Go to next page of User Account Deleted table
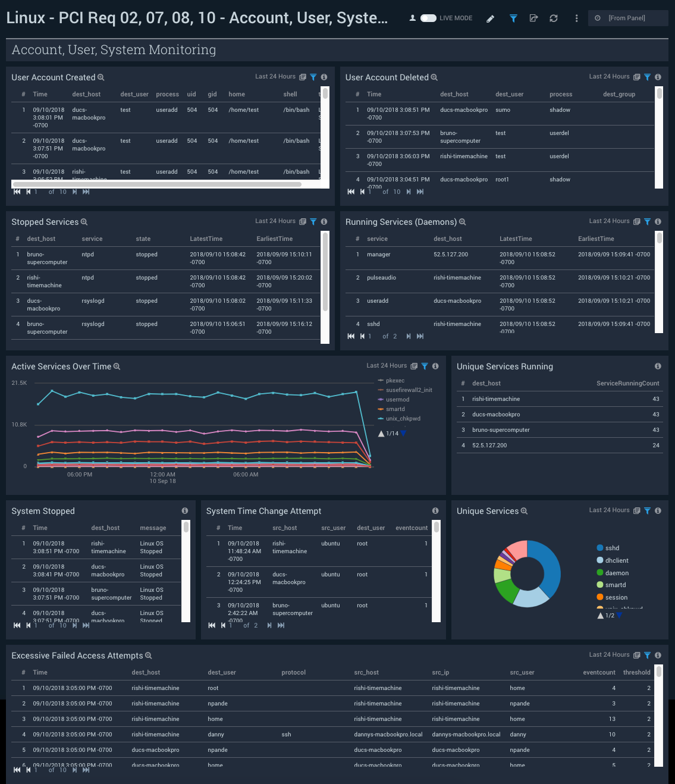 [x=408, y=192]
